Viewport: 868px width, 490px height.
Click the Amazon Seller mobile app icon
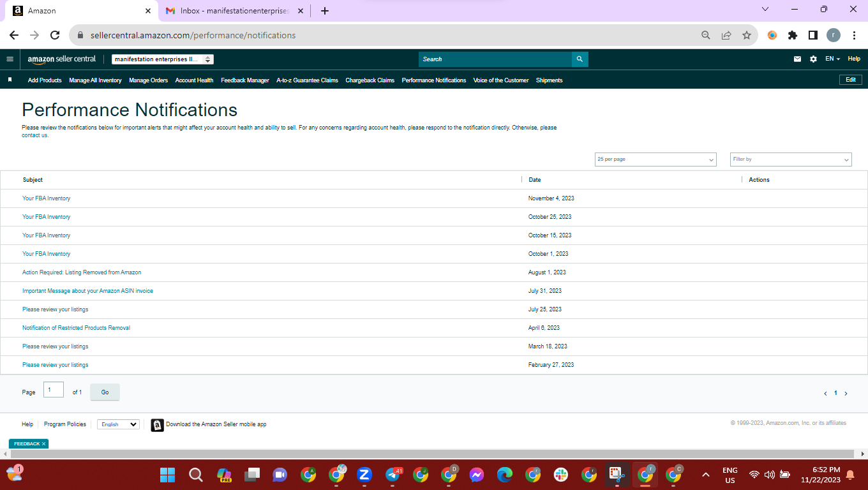[157, 425]
